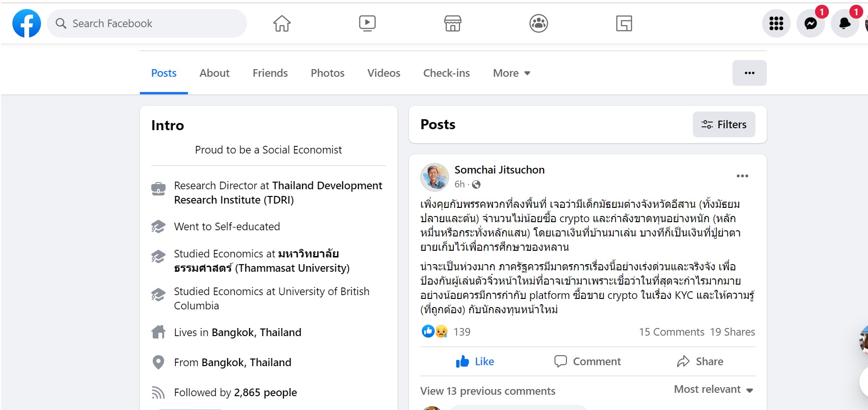
Task: Open the Most relevant comment sorting dropdown
Action: (x=713, y=389)
